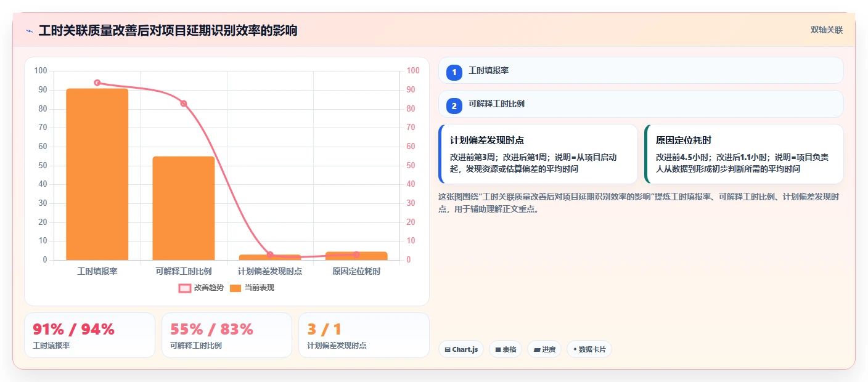868x382 pixels.
Task: Open the 工时填报率 list item
Action: pyautogui.click(x=641, y=70)
